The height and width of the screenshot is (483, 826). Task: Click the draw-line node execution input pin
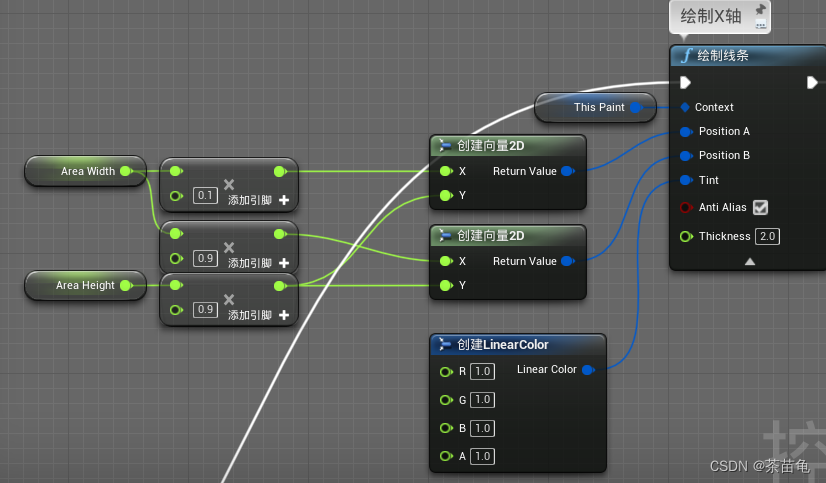pyautogui.click(x=685, y=83)
